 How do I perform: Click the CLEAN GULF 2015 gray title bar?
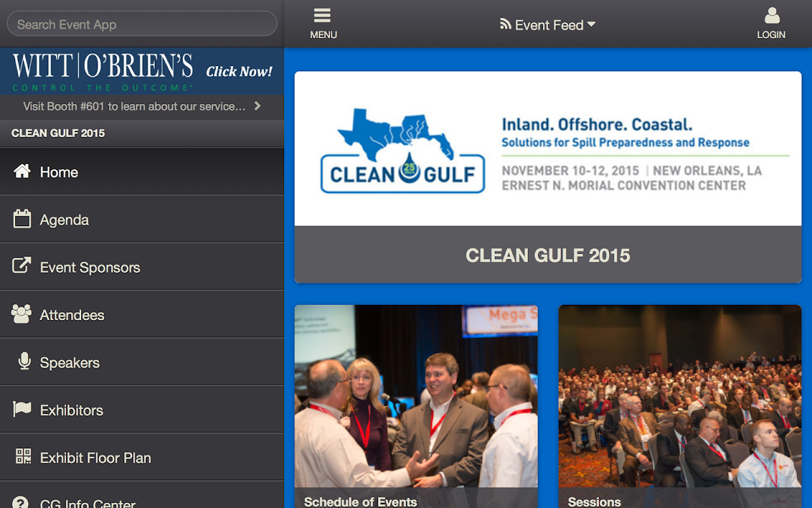(x=548, y=255)
